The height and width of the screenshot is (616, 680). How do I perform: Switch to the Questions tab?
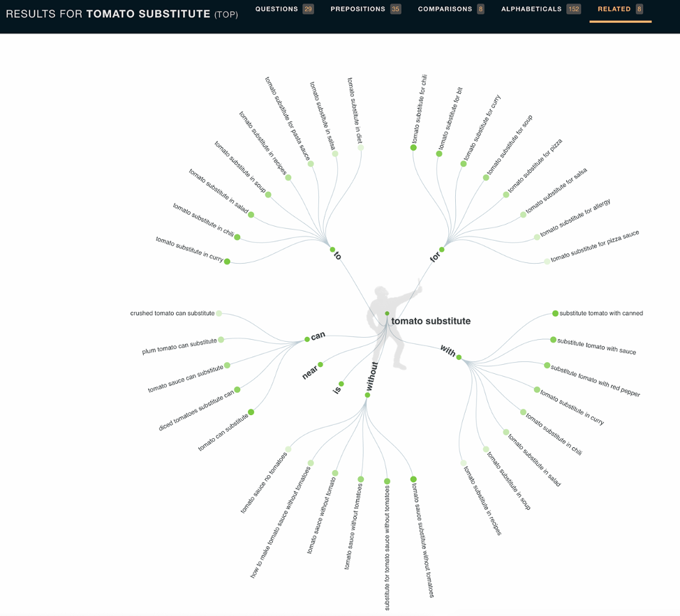pyautogui.click(x=283, y=10)
